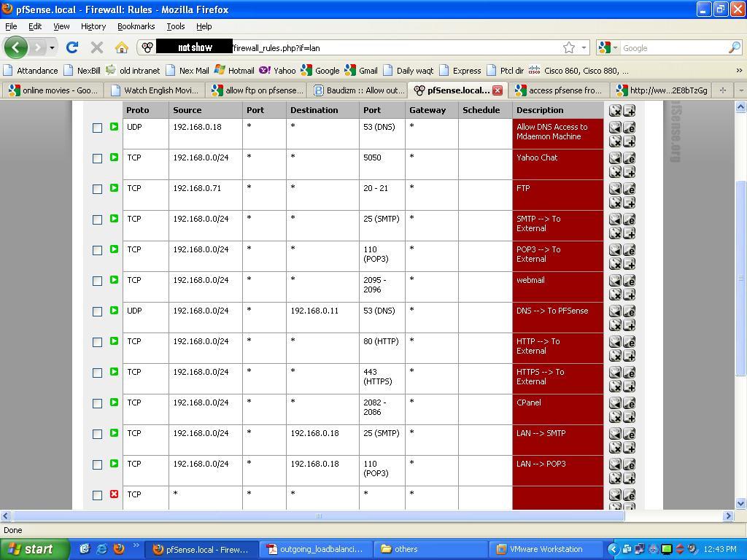Start search with the magnifier icon
This screenshot has height=560, width=747.
point(735,47)
